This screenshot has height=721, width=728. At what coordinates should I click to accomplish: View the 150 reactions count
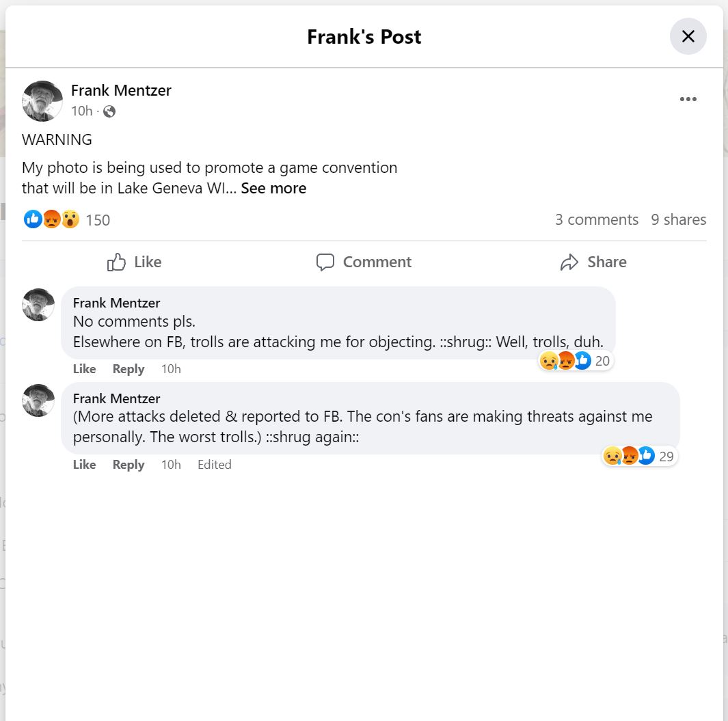click(98, 220)
